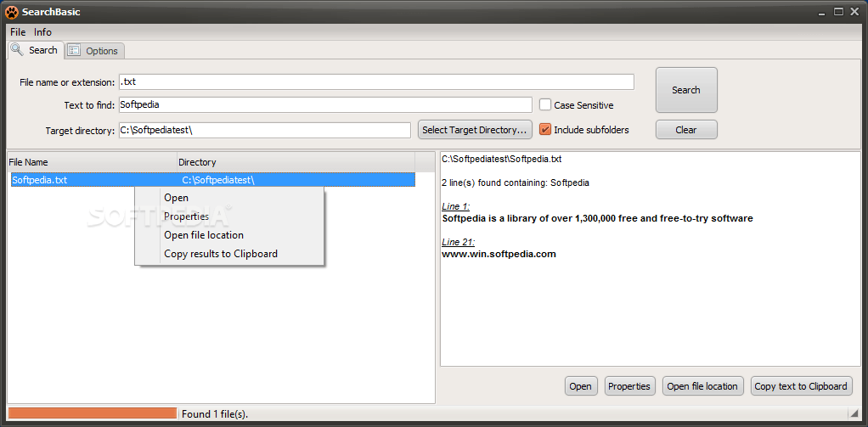
Task: Uncheck the Include subfolders checkbox
Action: point(545,129)
